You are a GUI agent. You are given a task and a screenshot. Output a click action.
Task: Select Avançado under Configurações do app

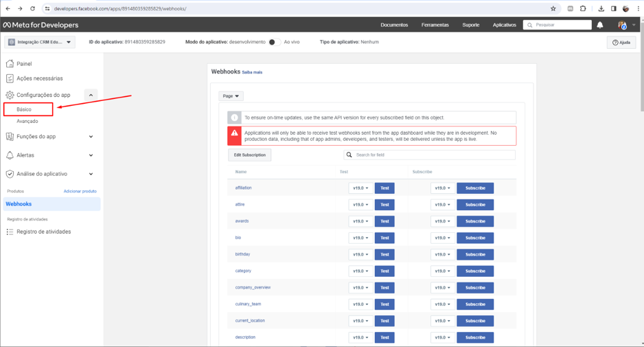coord(27,122)
